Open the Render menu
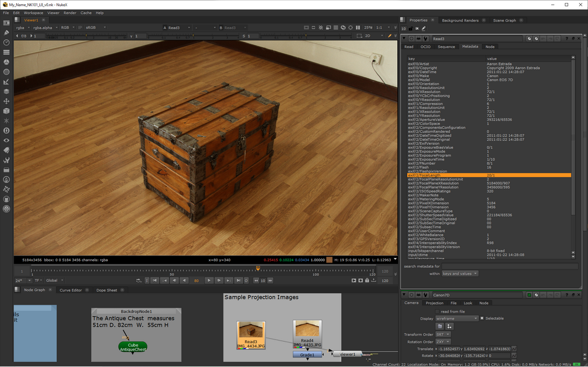 tap(70, 13)
